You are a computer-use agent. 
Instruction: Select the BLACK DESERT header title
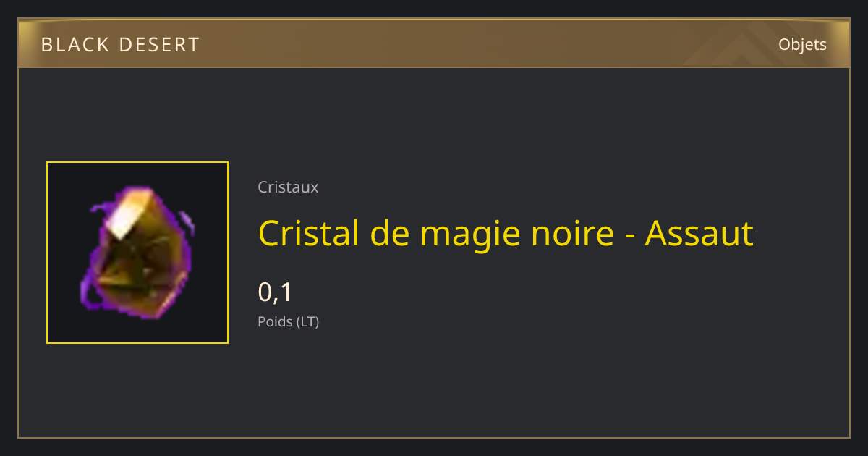120,45
